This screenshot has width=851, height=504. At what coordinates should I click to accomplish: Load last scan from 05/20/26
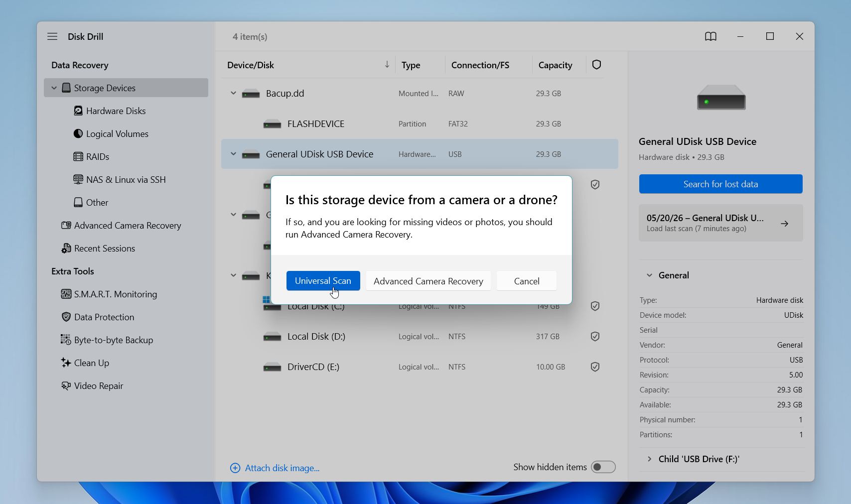click(720, 223)
